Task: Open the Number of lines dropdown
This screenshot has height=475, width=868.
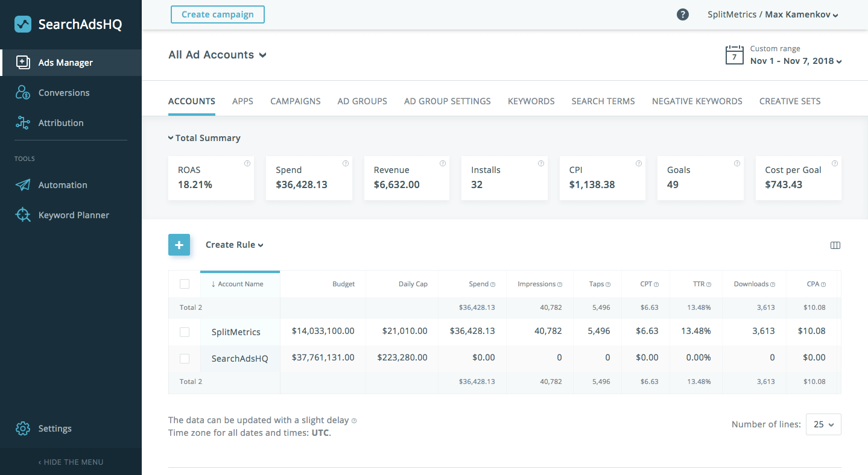Action: pos(823,424)
